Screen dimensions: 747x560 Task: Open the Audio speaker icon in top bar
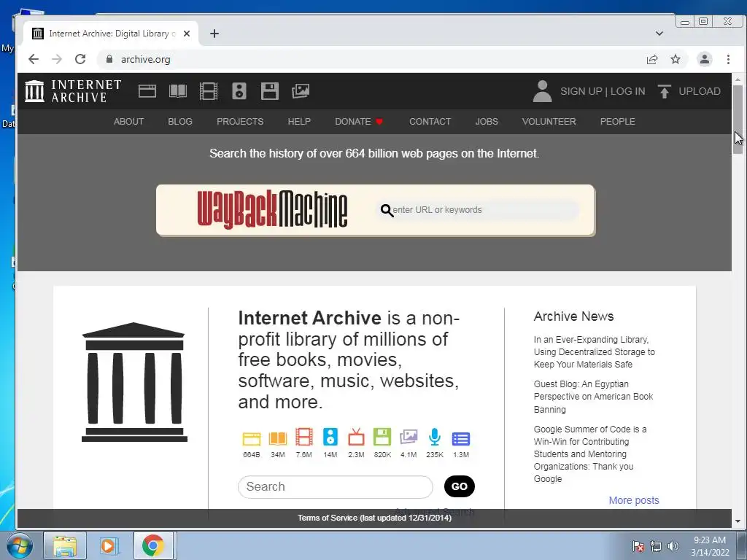pyautogui.click(x=239, y=91)
